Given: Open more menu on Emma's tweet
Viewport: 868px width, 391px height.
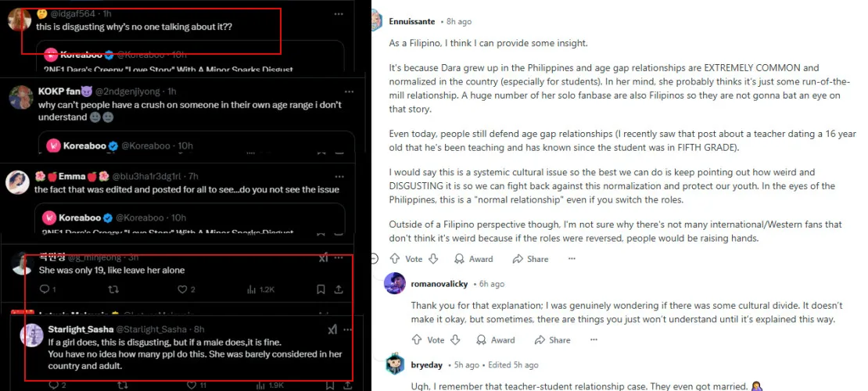Looking at the screenshot, I should point(338,176).
